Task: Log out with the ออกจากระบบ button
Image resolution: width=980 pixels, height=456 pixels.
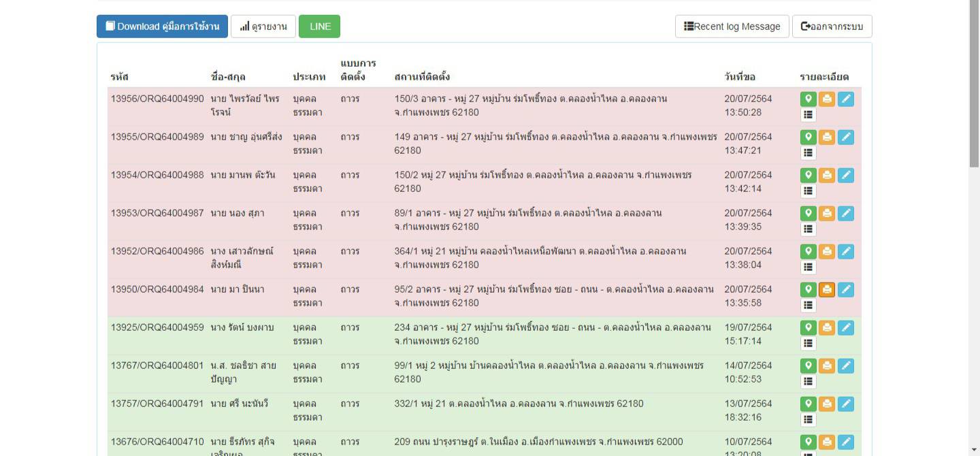Action: point(832,27)
